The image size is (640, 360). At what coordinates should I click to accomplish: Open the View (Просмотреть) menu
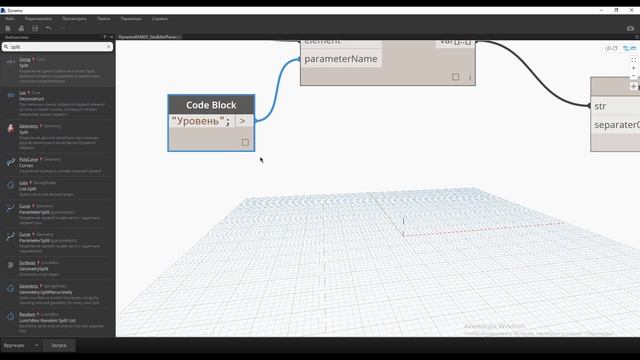(74, 19)
